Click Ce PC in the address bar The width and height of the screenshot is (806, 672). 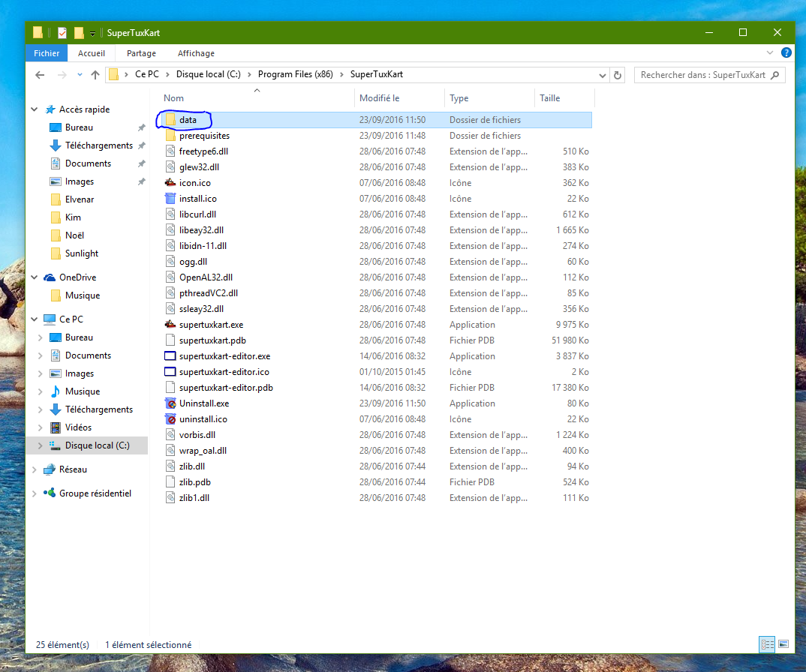point(147,74)
